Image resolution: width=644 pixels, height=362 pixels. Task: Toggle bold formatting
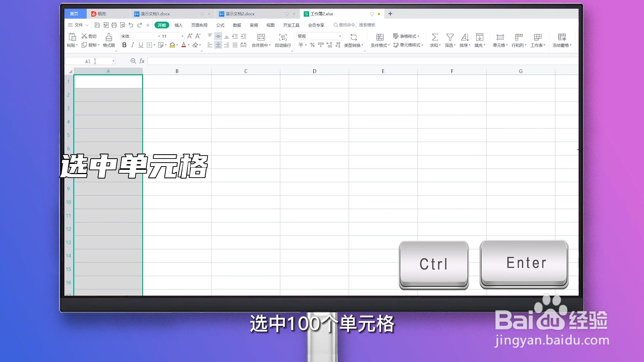click(124, 45)
